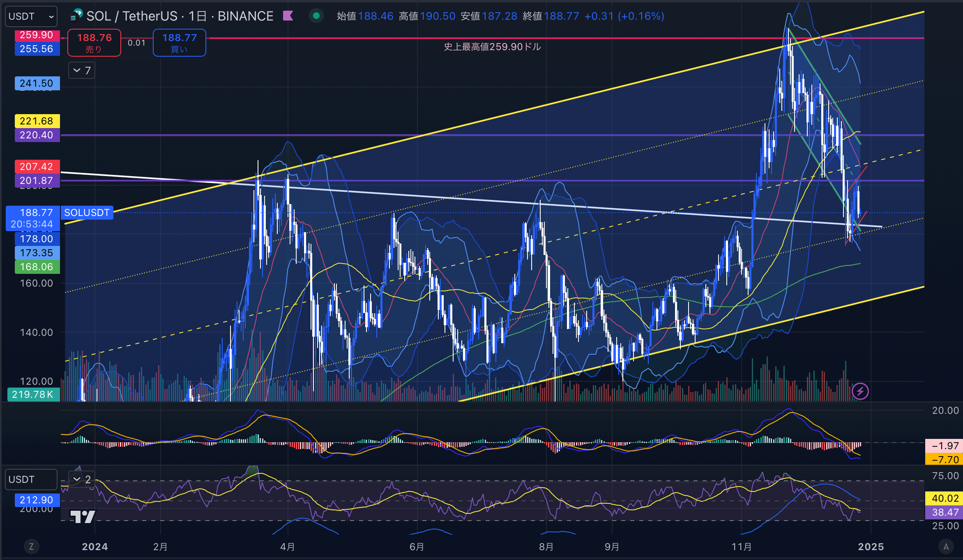Click the SOL / TetherUS symbol title
The image size is (963, 560).
(180, 16)
